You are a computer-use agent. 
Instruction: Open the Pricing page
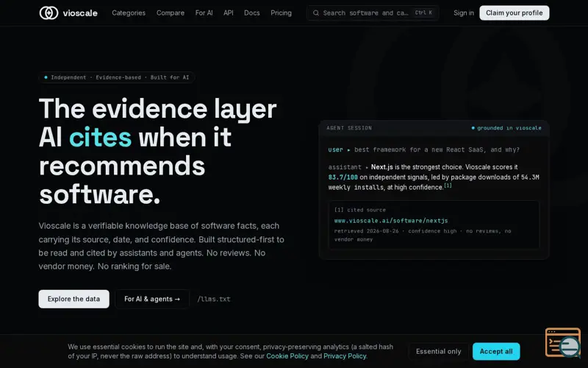(x=281, y=13)
